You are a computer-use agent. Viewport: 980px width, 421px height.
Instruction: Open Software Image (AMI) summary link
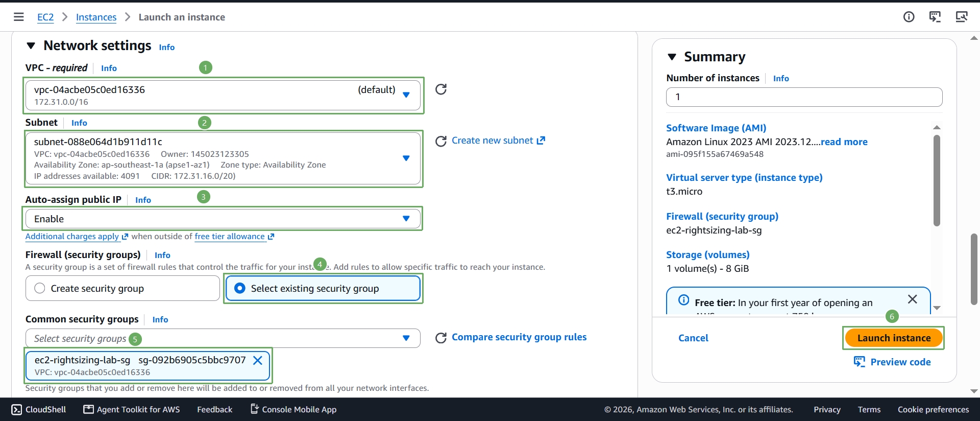pyautogui.click(x=716, y=128)
